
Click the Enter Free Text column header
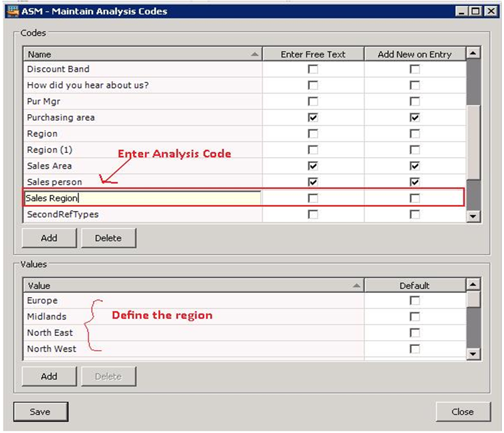coord(313,54)
